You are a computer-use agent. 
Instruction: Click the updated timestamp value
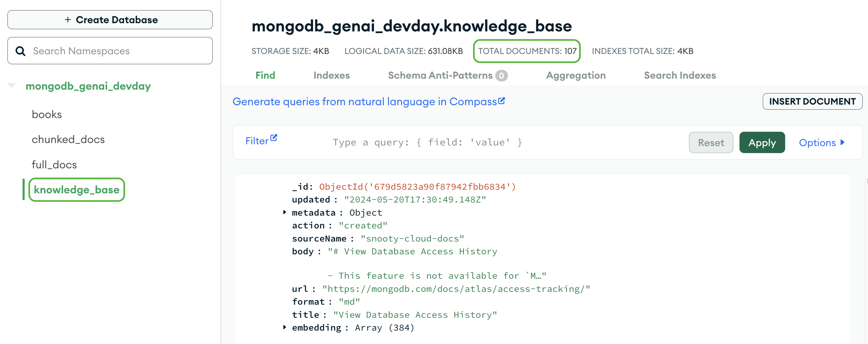coord(415,199)
